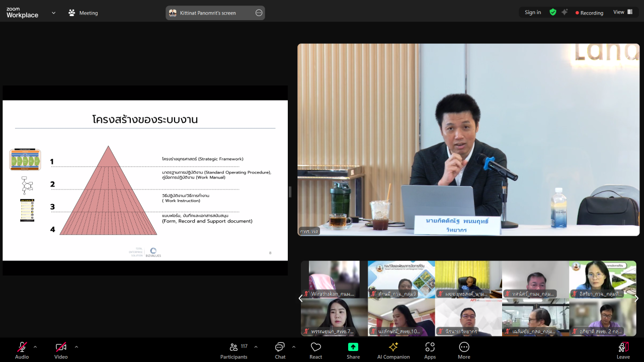Show next page of participant thumbnails

click(636, 298)
